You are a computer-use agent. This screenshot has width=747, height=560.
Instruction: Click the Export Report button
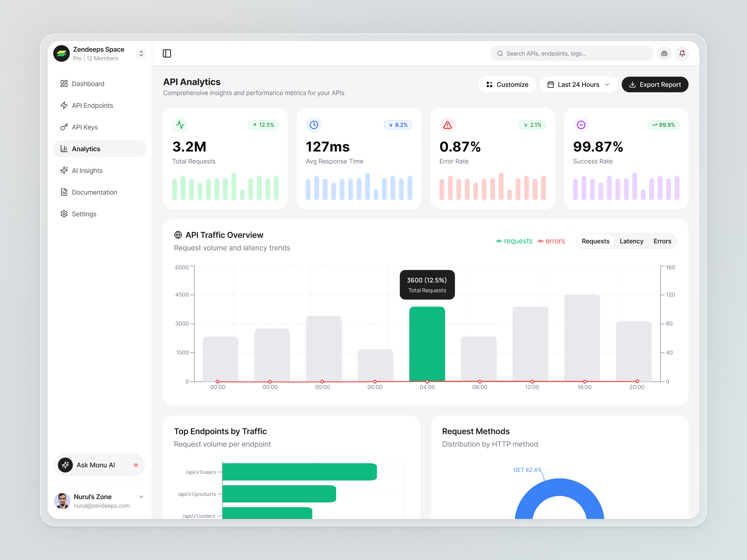[655, 84]
